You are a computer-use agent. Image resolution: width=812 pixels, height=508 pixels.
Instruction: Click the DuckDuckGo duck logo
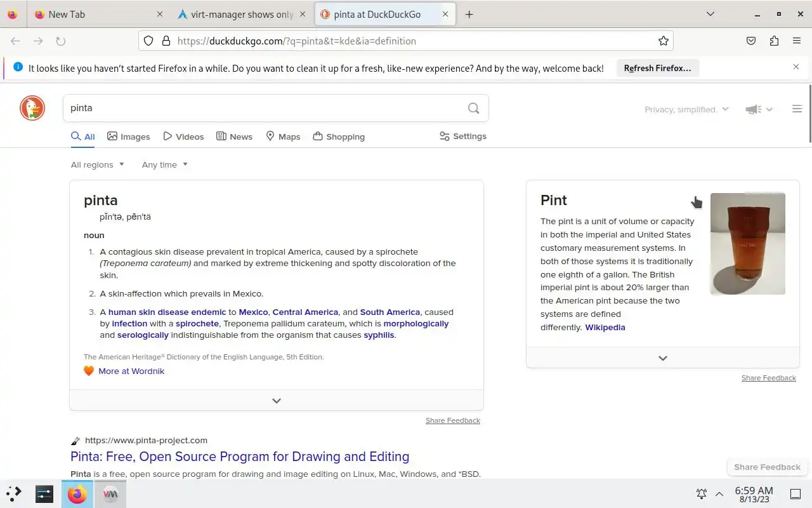point(32,108)
